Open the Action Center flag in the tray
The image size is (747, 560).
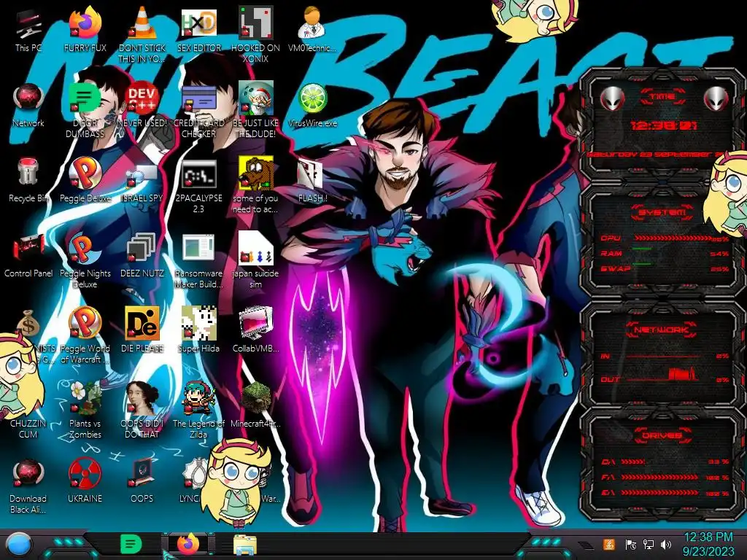[630, 545]
